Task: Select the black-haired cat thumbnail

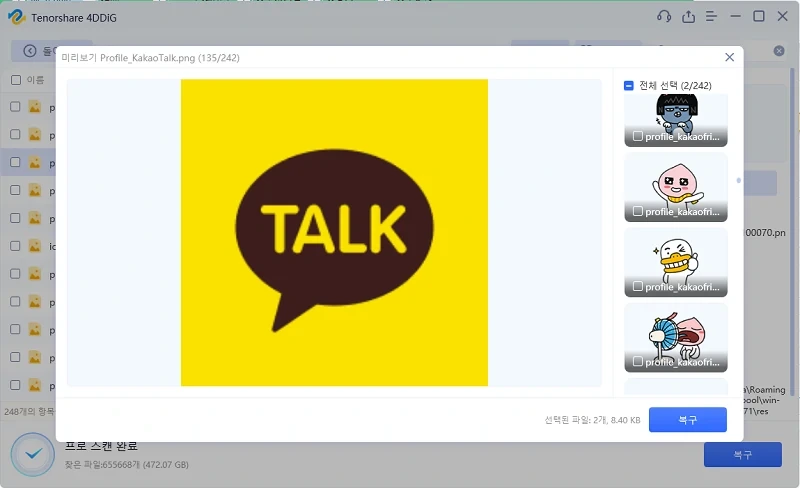Action: (676, 120)
